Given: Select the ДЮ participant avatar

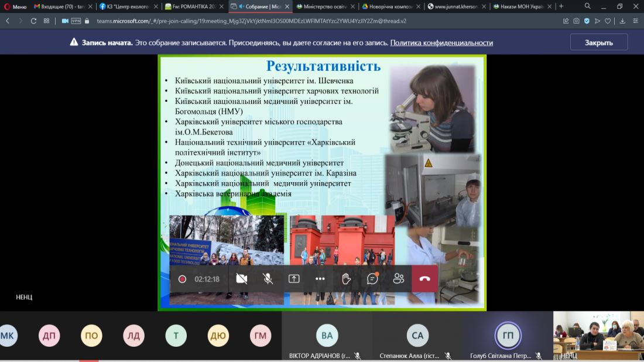Looking at the screenshot, I should point(218,336).
